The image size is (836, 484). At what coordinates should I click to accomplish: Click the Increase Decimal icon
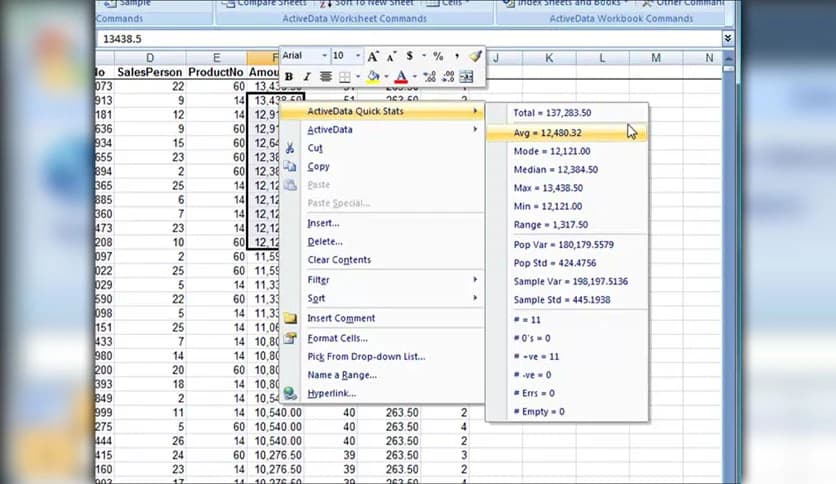[x=430, y=77]
